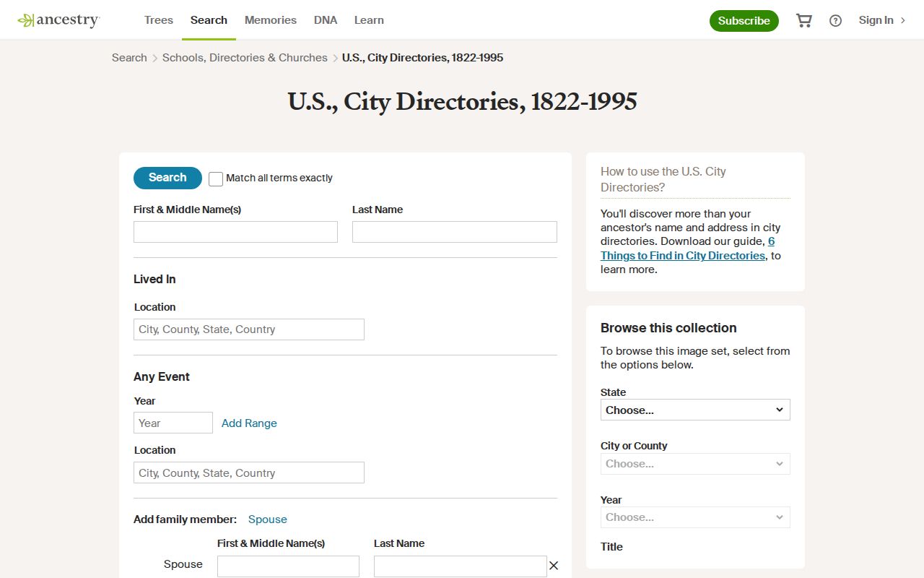
Task: Click the How to use the U.S. City Directories heading
Action: click(x=663, y=179)
